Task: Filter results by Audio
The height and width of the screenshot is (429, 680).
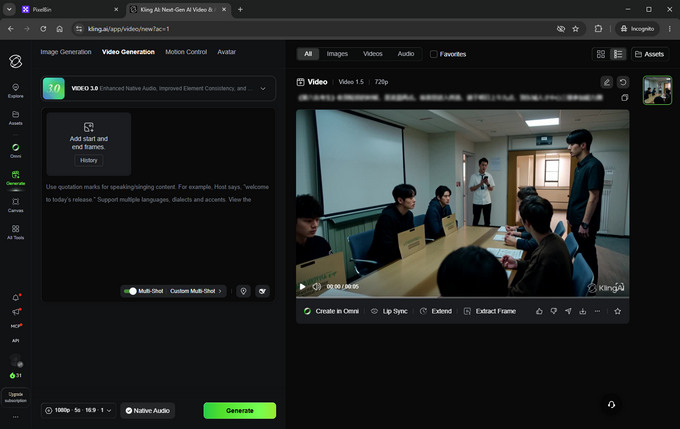Action: (x=405, y=54)
